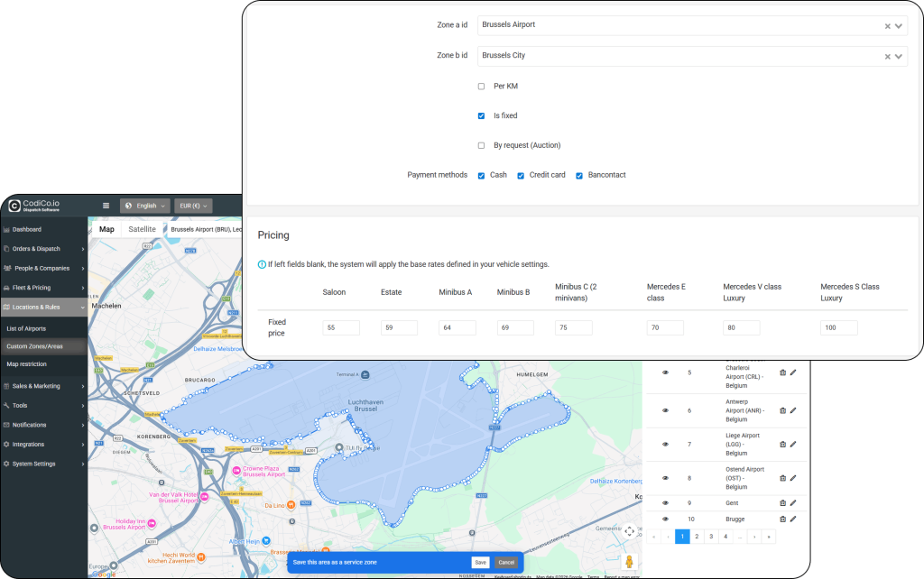Collapse Locations & Rules sidebar menu
This screenshot has height=579, width=924.
pyautogui.click(x=43, y=307)
